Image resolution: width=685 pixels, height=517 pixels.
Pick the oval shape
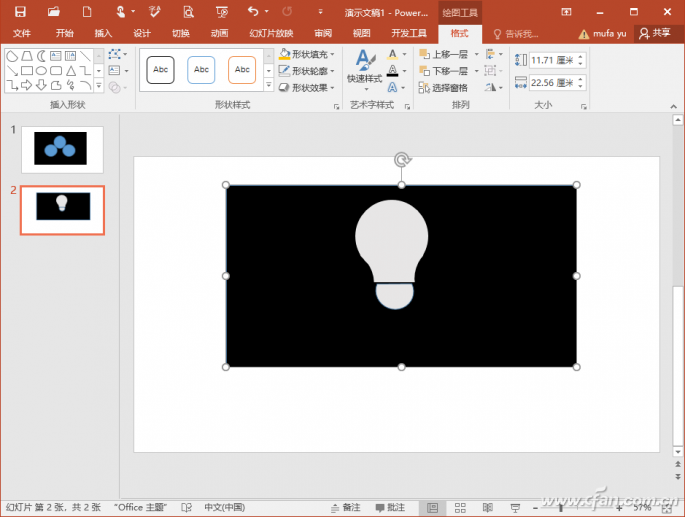pos(41,71)
